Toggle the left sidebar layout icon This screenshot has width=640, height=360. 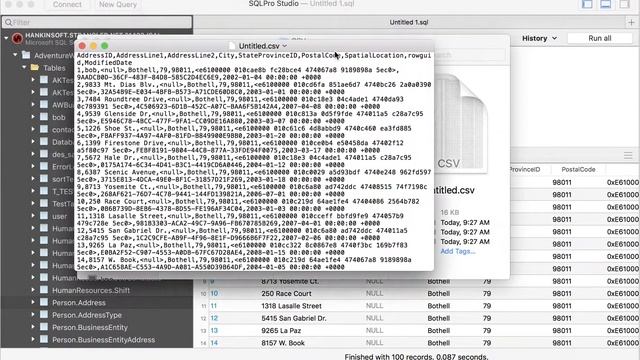click(x=587, y=4)
